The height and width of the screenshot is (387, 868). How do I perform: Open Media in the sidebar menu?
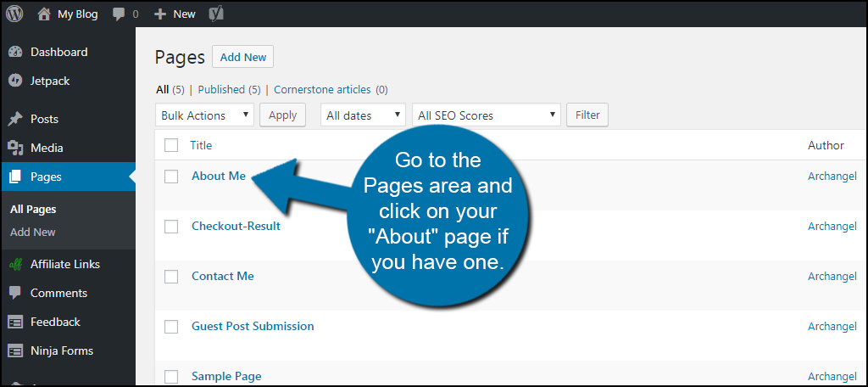(47, 148)
